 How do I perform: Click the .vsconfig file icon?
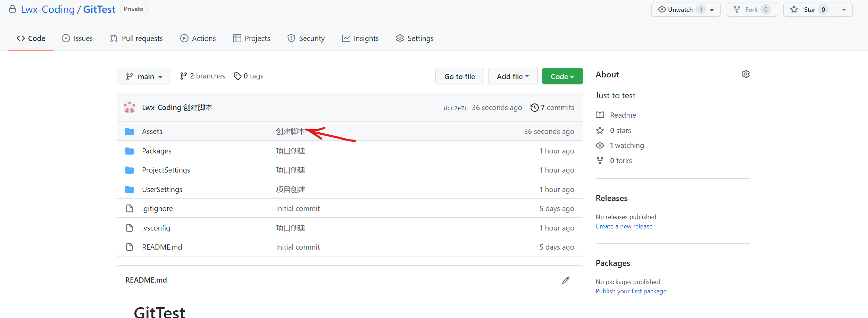coord(130,228)
